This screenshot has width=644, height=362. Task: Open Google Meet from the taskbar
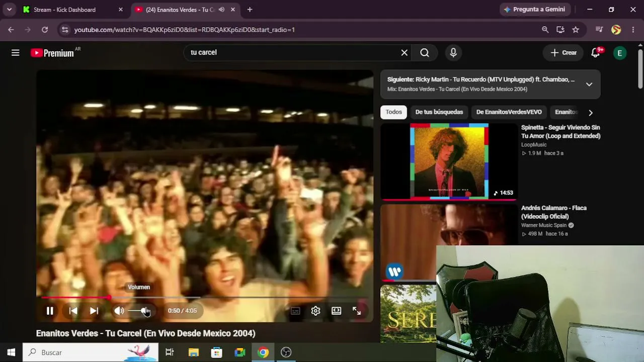coord(240,352)
